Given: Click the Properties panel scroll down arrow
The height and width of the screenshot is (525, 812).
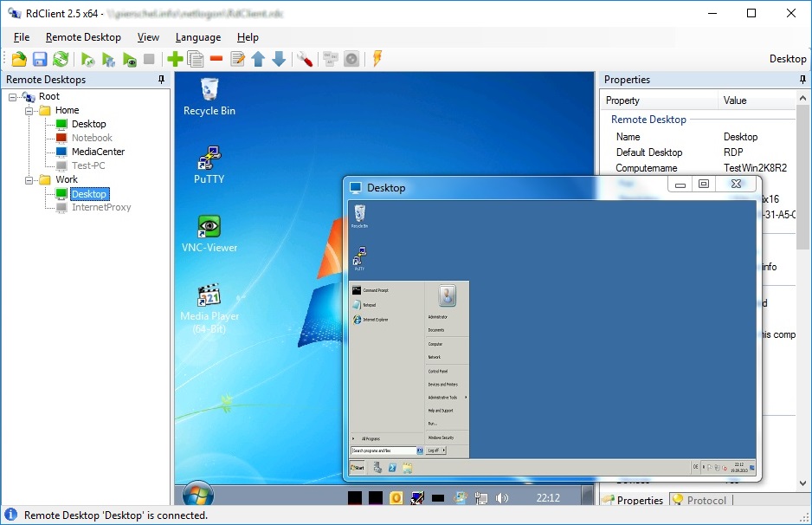Looking at the screenshot, I should 802,483.
